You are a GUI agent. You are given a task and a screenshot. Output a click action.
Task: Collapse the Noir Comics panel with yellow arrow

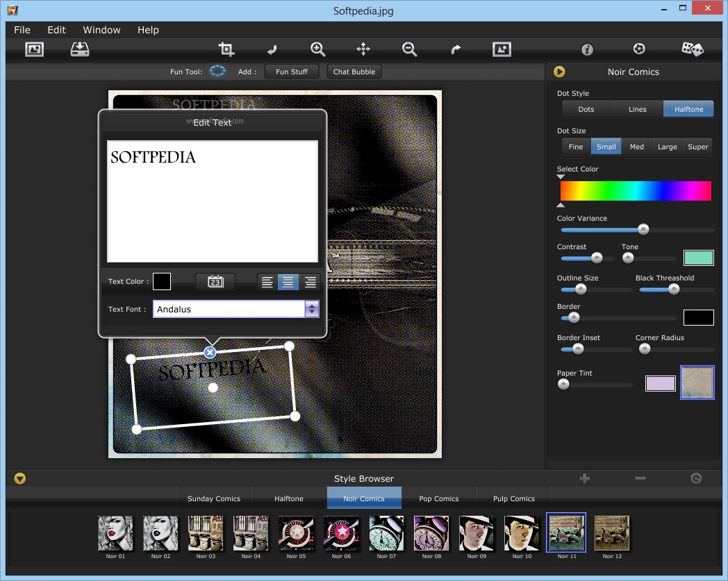pos(559,71)
